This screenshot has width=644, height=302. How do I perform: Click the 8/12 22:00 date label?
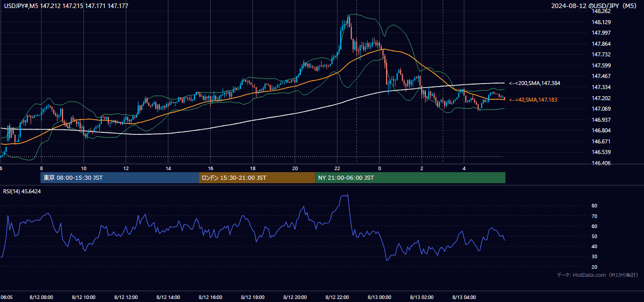tap(338, 297)
